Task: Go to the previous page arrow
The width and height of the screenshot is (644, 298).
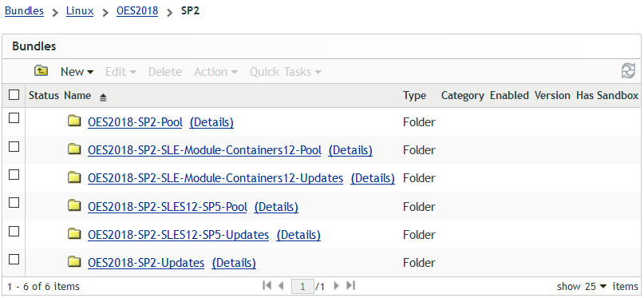Action: (x=281, y=285)
